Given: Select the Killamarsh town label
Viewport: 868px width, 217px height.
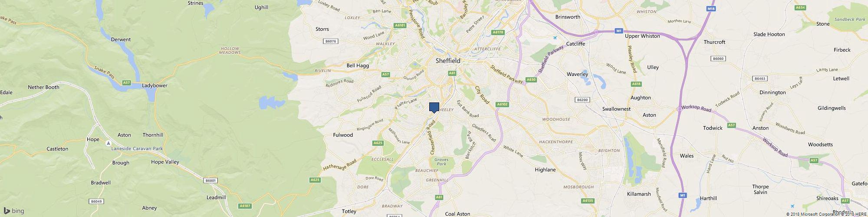Looking at the screenshot, I should 639,194.
